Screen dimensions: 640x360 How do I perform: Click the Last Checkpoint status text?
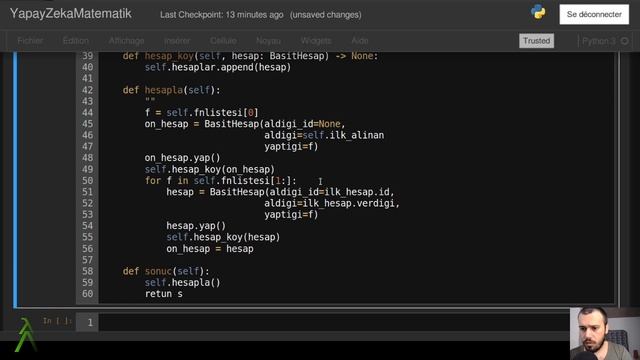pyautogui.click(x=222, y=15)
